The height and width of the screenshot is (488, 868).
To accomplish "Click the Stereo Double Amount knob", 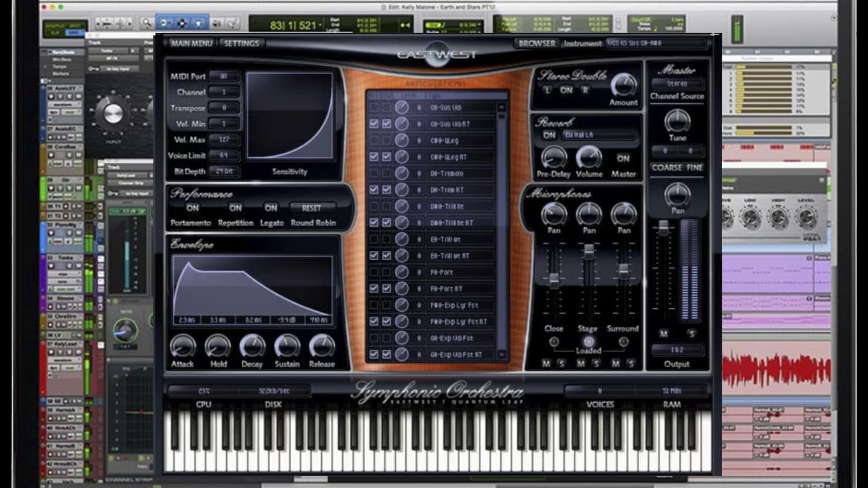I will [x=623, y=85].
